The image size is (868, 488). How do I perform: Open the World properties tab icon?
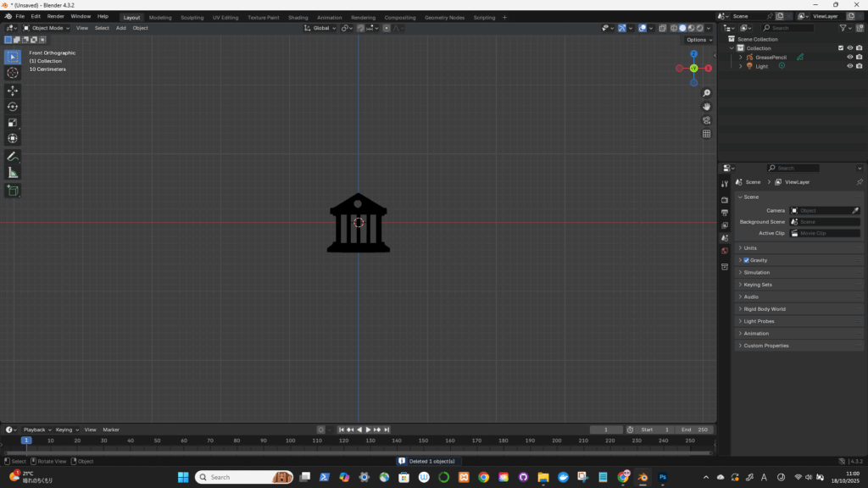point(725,251)
